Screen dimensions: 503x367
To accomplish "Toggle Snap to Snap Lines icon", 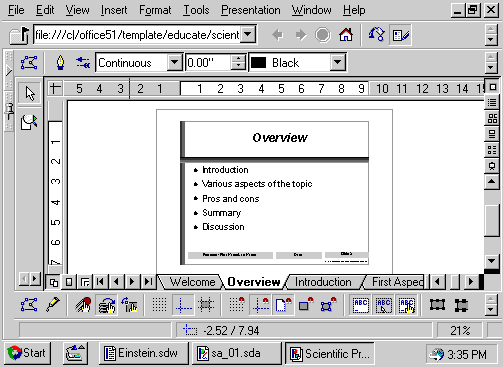I will (x=260, y=305).
